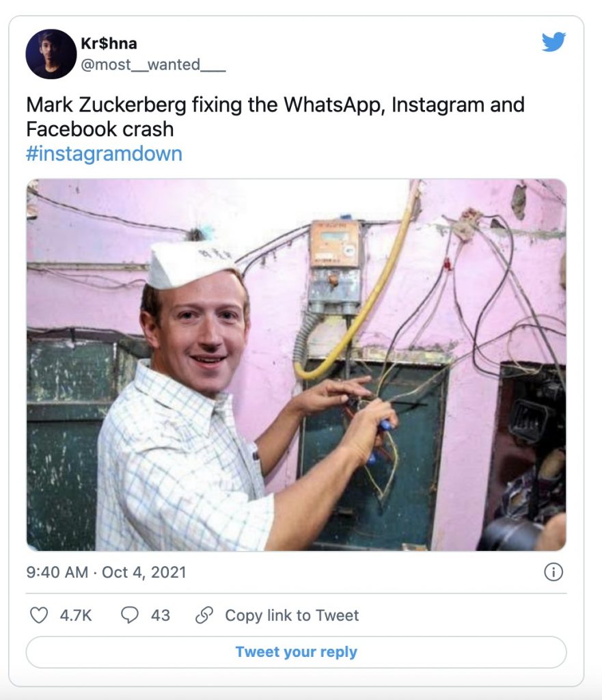Open the Kr$hna profile avatar
The image size is (602, 700).
click(51, 54)
